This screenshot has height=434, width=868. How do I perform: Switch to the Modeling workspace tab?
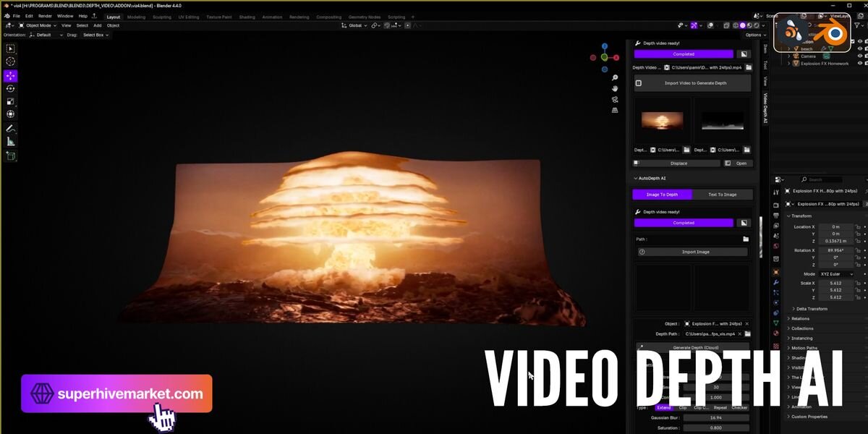coord(136,17)
